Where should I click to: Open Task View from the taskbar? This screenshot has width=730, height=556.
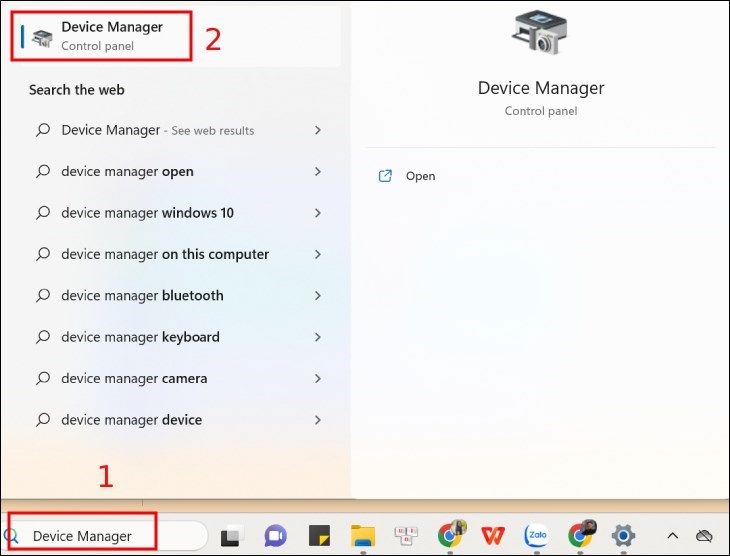coord(232,536)
